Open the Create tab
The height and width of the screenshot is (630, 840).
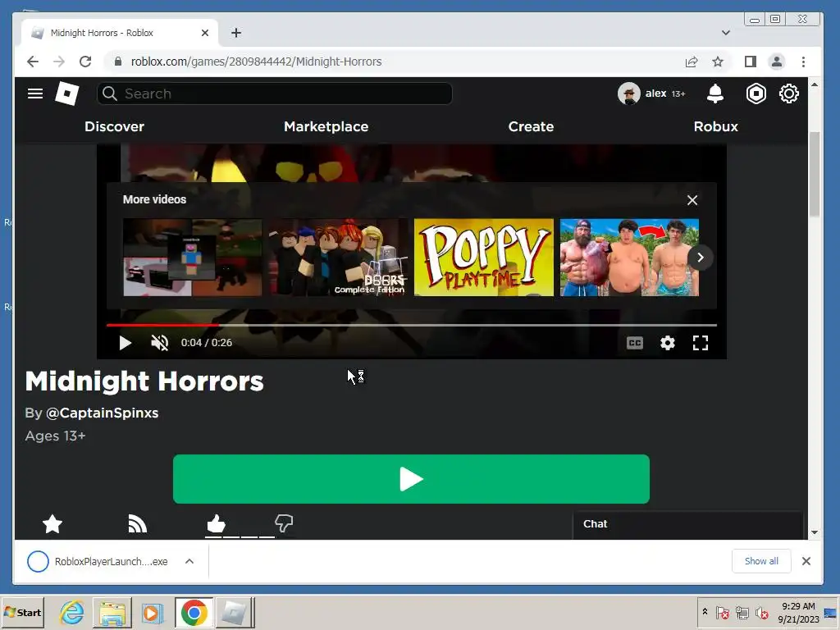531,126
